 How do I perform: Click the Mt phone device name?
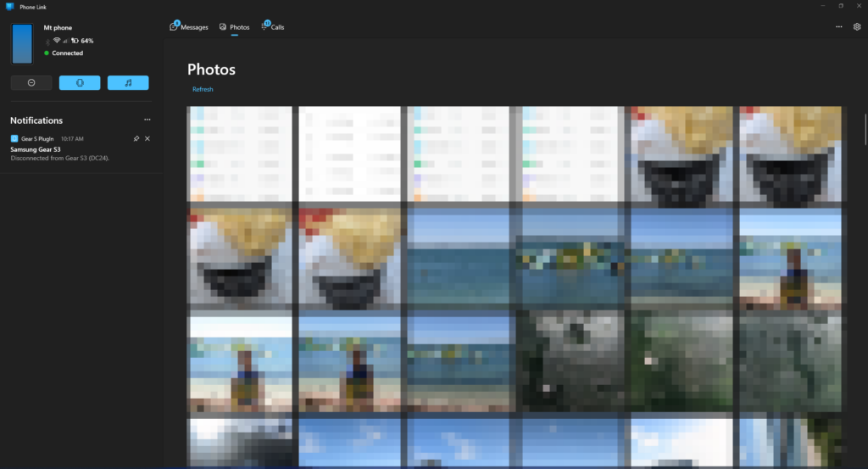pos(58,28)
